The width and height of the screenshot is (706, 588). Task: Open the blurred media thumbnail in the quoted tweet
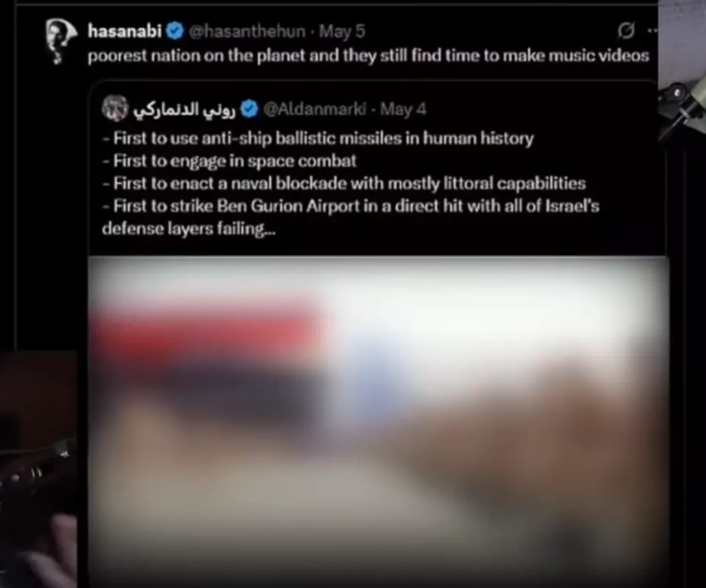coord(379,422)
